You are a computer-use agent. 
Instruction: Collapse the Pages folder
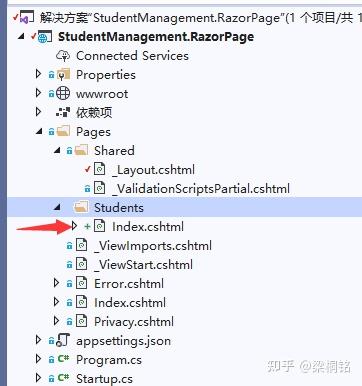[x=39, y=132]
